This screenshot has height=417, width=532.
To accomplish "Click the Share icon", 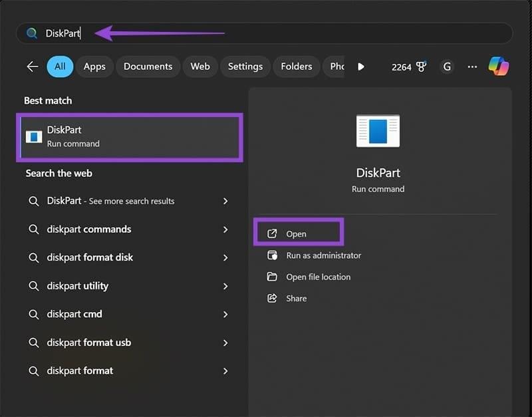I will click(272, 298).
